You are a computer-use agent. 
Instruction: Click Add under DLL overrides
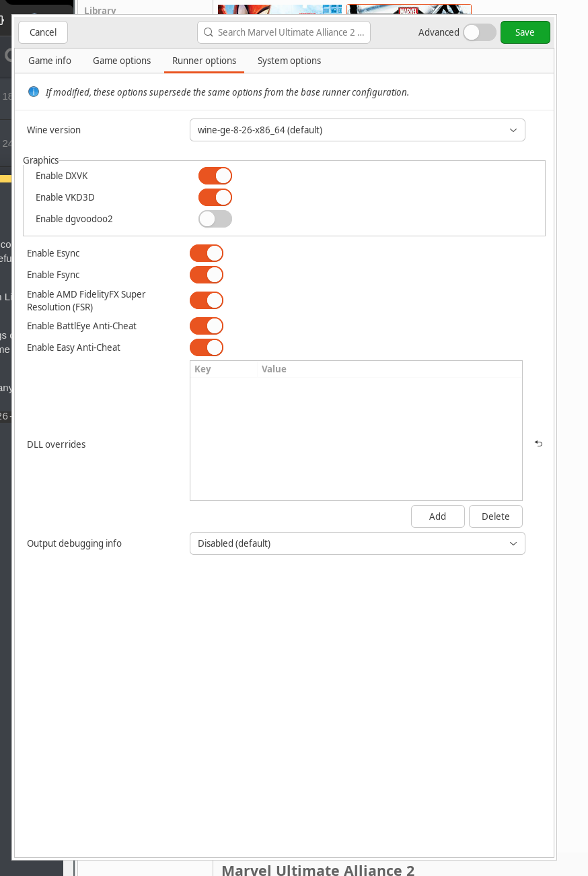tap(437, 516)
